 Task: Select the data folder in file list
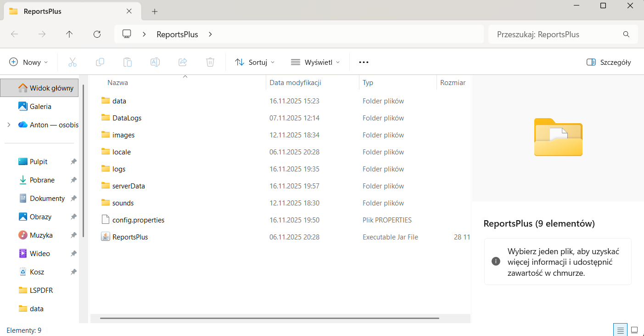[119, 101]
